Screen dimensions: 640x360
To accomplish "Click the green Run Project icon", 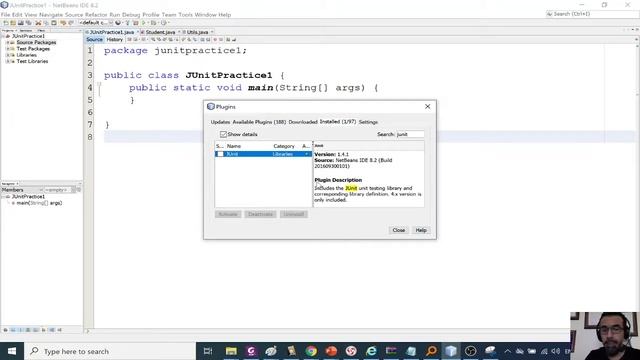I will click(x=144, y=23).
